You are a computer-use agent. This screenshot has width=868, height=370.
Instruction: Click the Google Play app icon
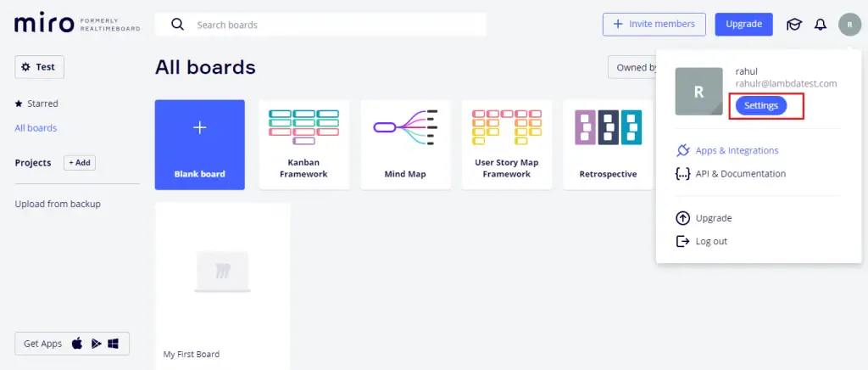[96, 344]
